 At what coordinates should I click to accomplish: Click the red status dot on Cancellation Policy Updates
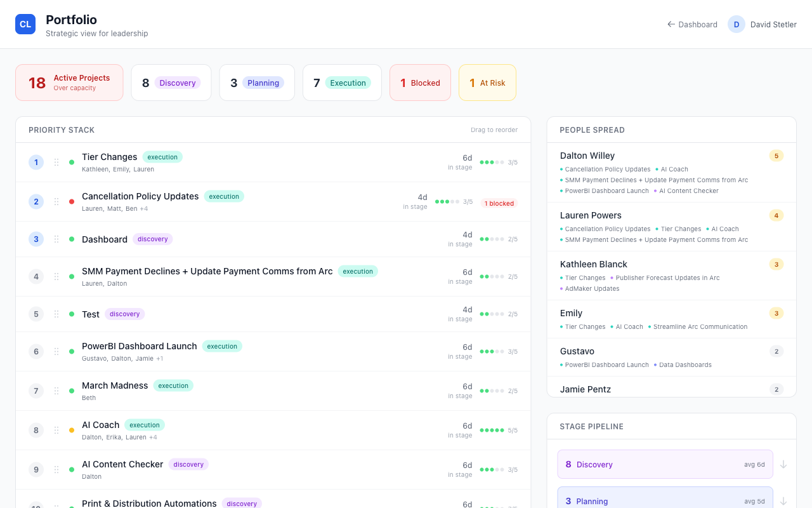71,201
